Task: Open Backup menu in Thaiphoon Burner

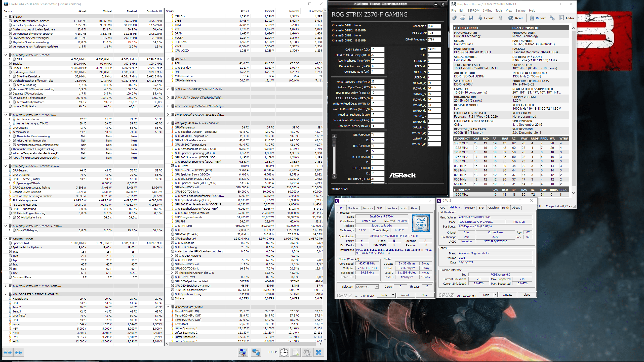Action: pyautogui.click(x=520, y=11)
